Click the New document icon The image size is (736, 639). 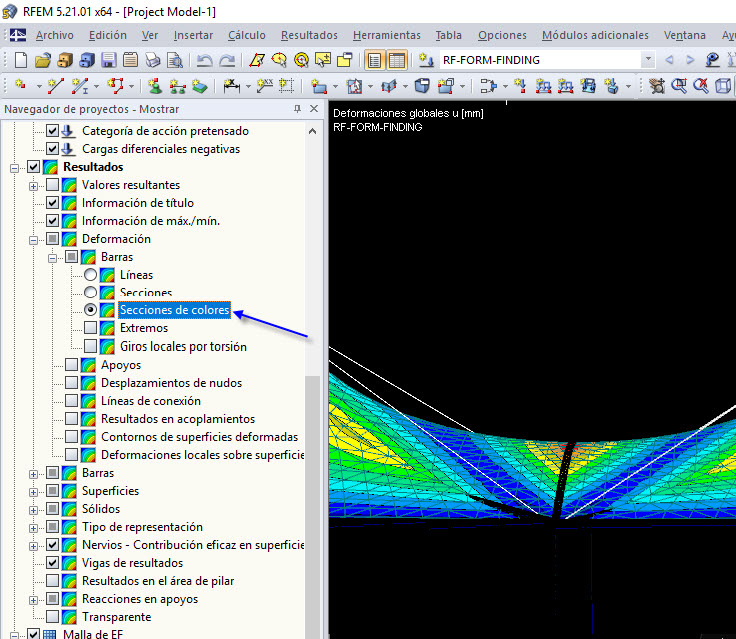coord(20,60)
